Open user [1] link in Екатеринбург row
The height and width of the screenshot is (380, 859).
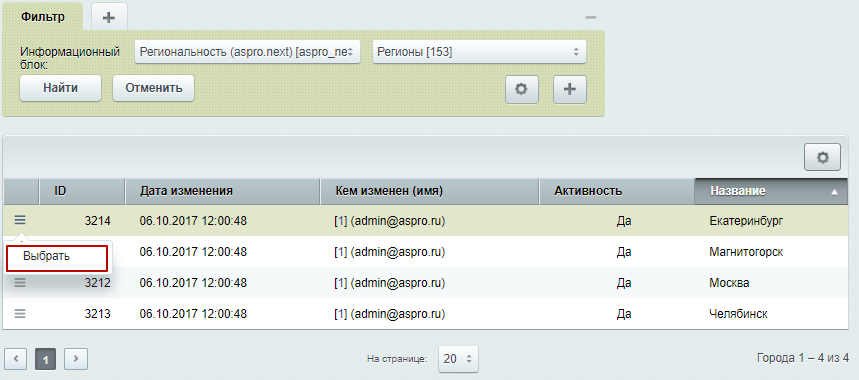[341, 221]
